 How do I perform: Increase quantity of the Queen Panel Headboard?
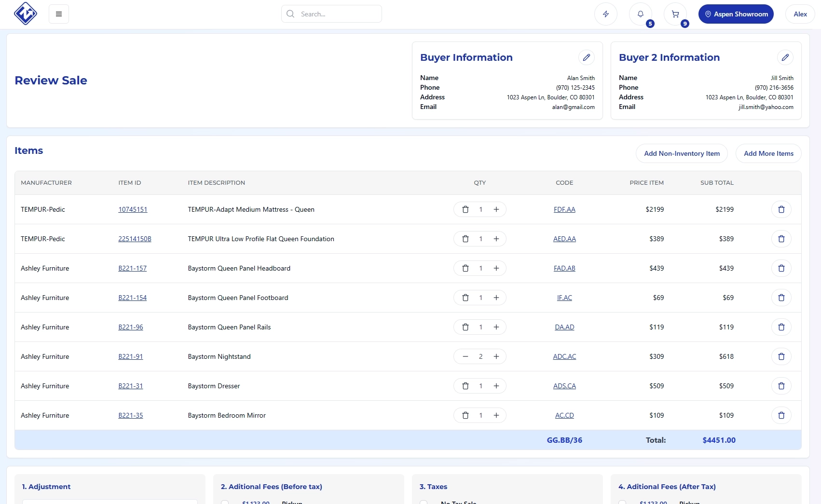(x=496, y=268)
